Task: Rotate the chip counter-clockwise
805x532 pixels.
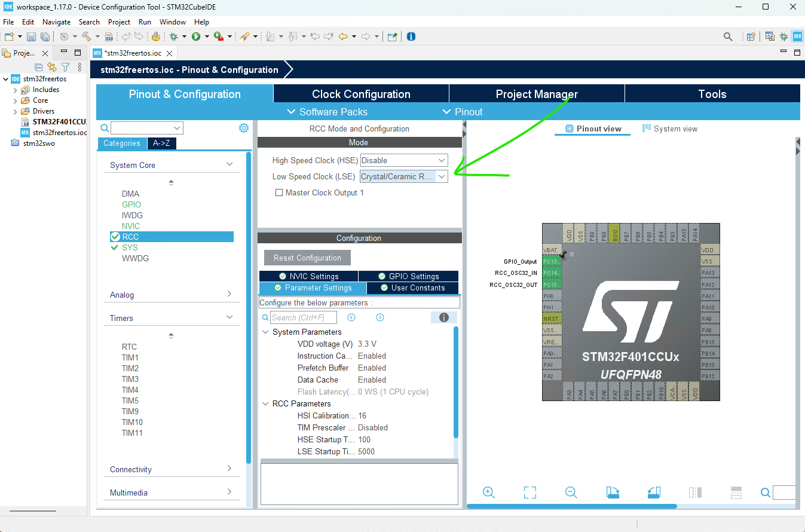Action: click(x=654, y=493)
